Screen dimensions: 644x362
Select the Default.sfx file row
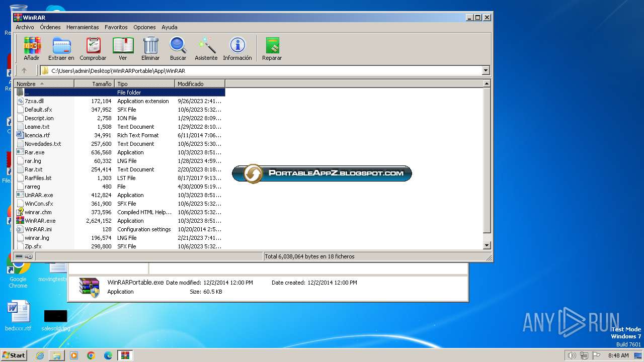click(x=120, y=110)
